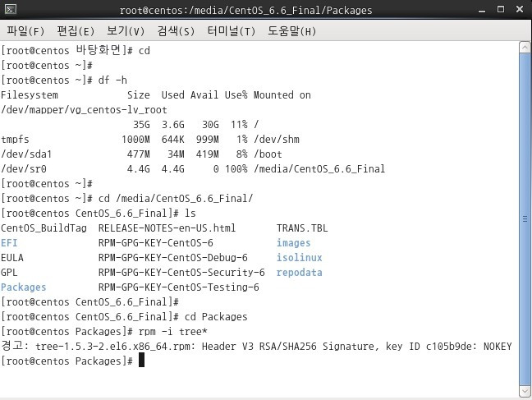Click the 'Filesystem' column header
Viewport: 532px width, 400px height.
tap(30, 95)
